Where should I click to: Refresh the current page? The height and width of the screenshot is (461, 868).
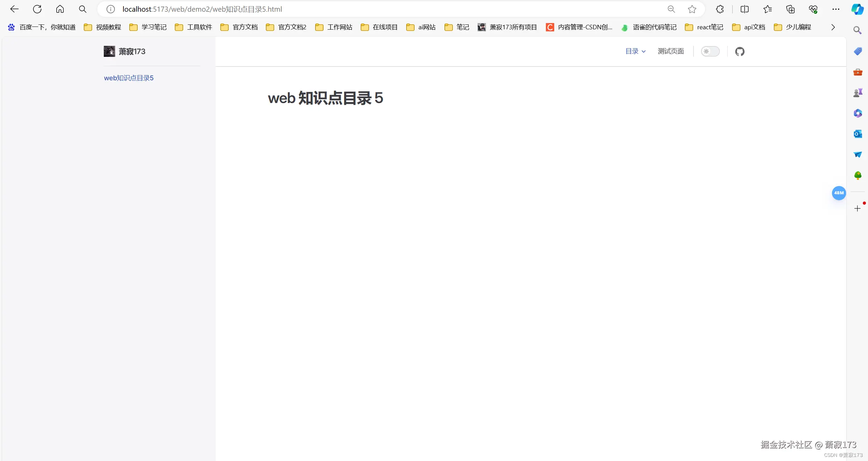point(37,9)
